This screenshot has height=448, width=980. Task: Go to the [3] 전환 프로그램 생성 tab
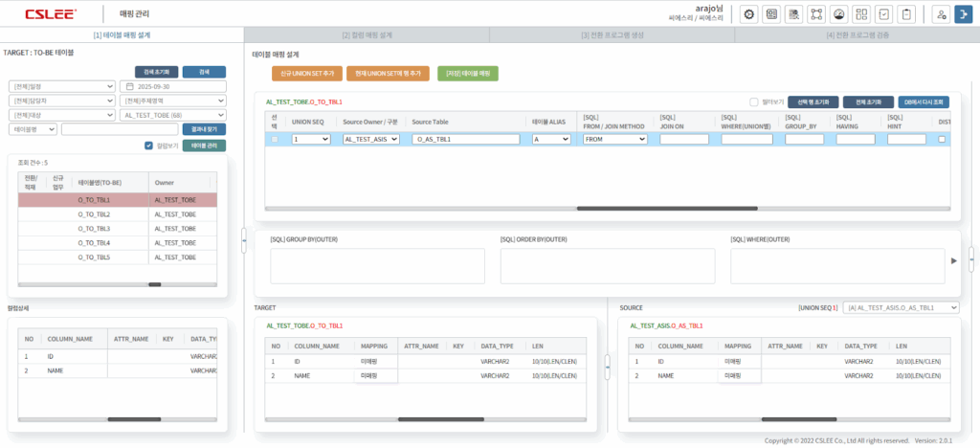pyautogui.click(x=612, y=34)
